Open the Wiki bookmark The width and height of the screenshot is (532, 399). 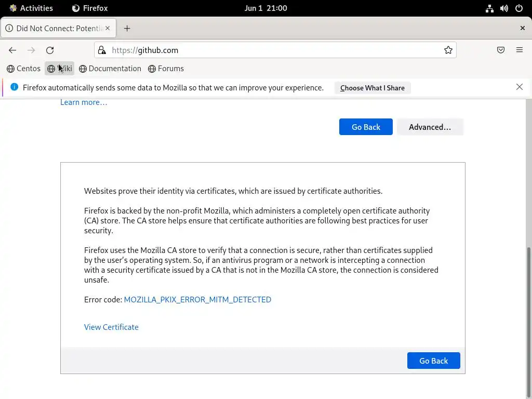tap(60, 69)
